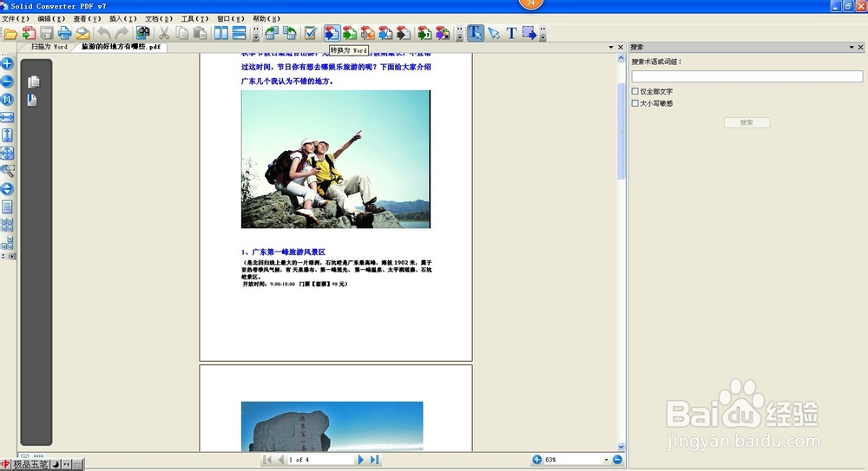Split view vertically with two-column icon
This screenshot has height=471, width=868.
click(x=220, y=34)
